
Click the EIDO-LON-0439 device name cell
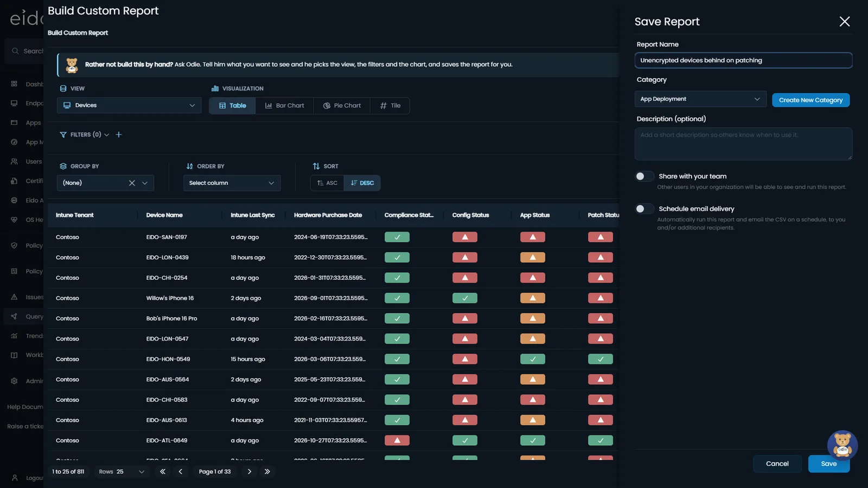point(167,258)
